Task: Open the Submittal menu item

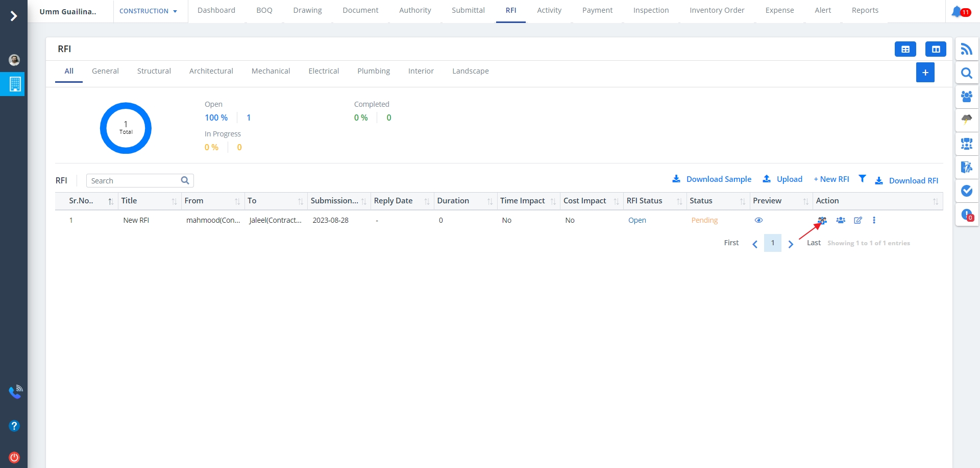Action: pos(468,10)
